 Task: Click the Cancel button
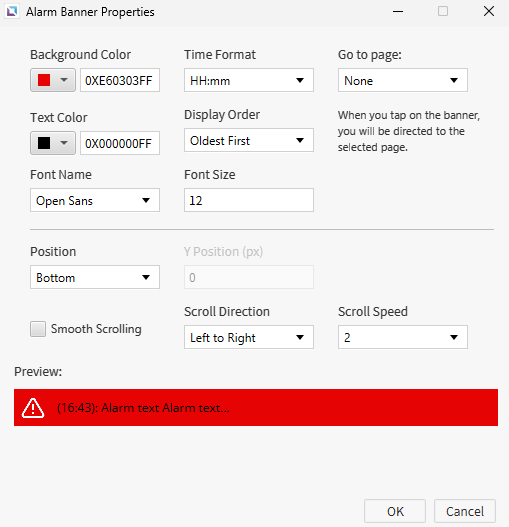coord(465,511)
